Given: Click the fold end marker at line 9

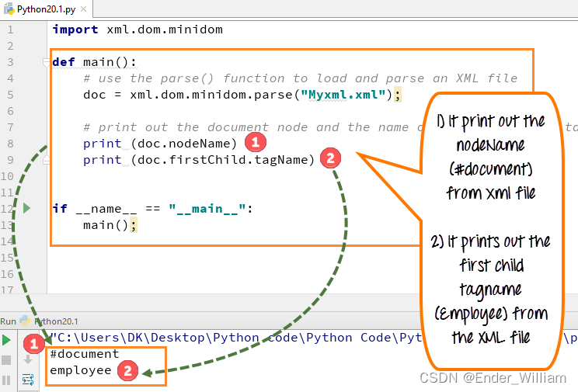Looking at the screenshot, I should [x=47, y=160].
